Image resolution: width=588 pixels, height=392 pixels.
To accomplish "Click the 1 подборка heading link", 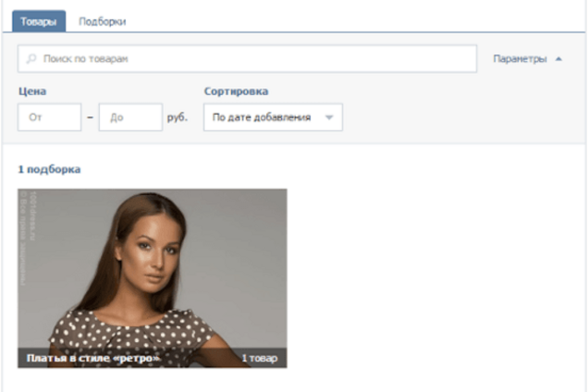I will pyautogui.click(x=49, y=170).
